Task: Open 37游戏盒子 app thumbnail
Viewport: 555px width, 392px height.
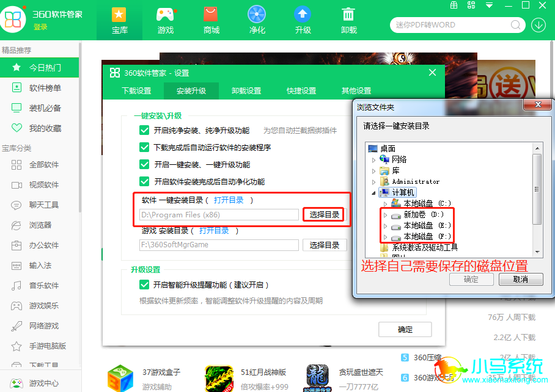Action: (120, 378)
